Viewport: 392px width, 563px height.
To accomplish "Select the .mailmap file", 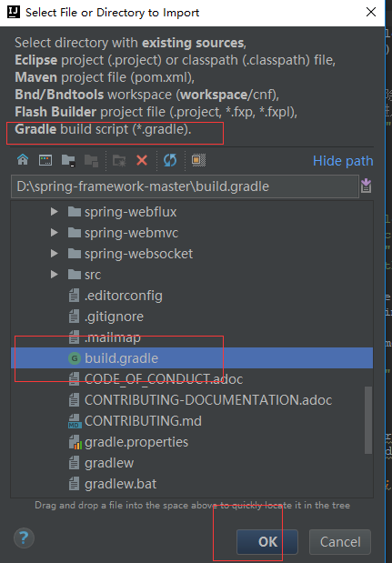I will point(113,337).
